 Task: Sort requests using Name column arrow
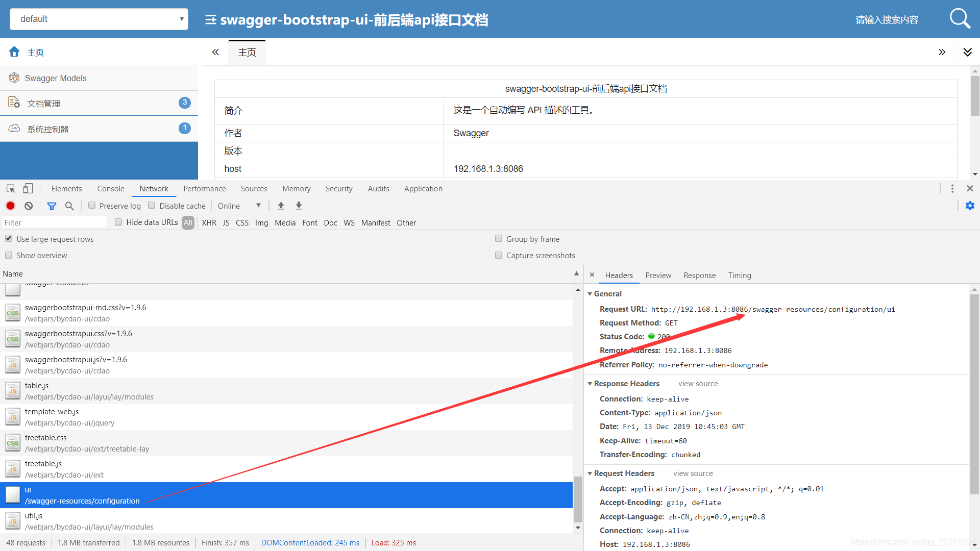tap(577, 273)
